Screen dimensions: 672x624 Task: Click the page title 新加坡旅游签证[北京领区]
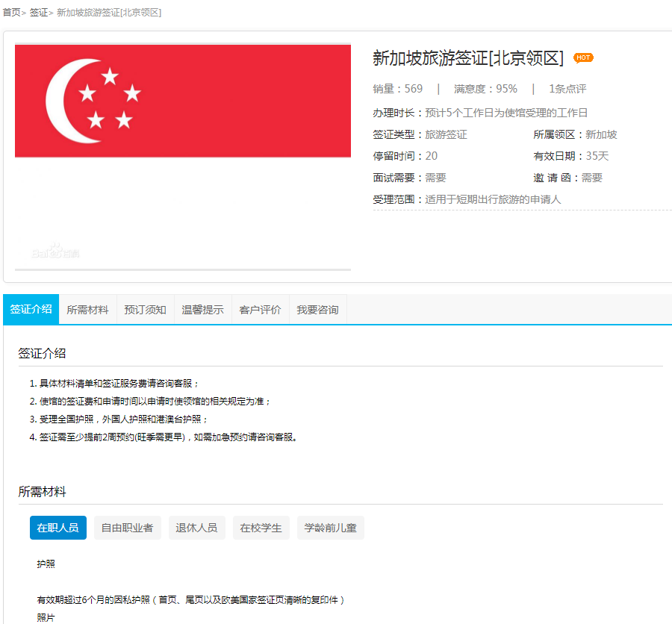tap(467, 58)
